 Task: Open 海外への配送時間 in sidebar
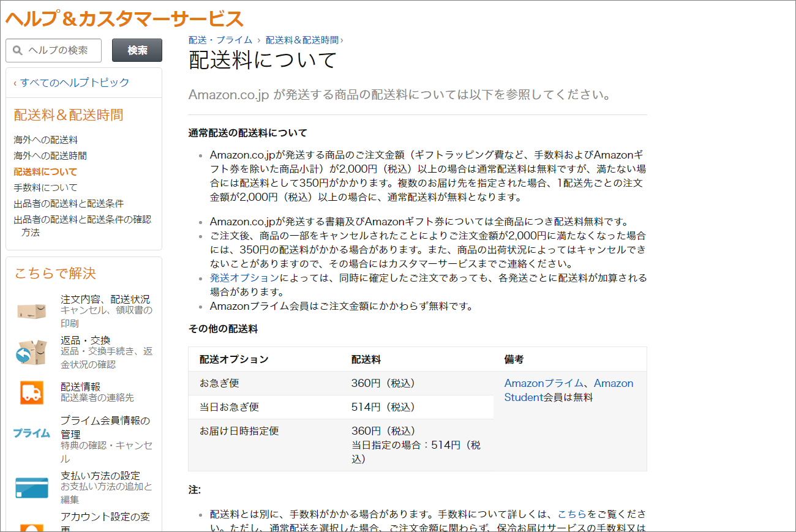coord(50,156)
